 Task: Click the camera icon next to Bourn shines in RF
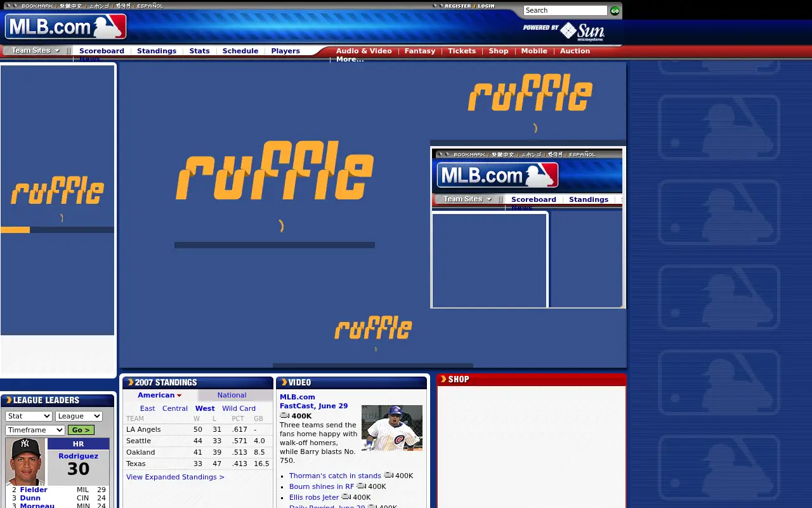click(x=362, y=486)
